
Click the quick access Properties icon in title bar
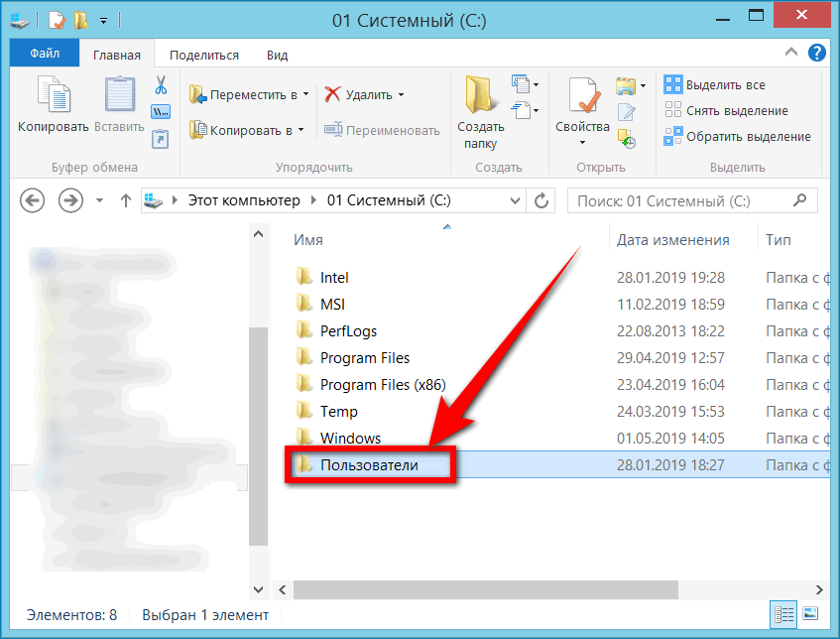click(57, 21)
